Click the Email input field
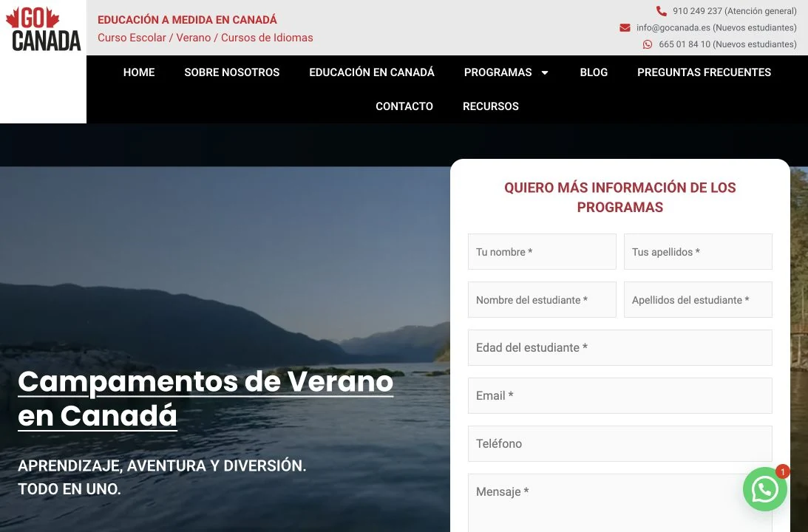Screen dimensions: 808x532 pyautogui.click(x=620, y=395)
